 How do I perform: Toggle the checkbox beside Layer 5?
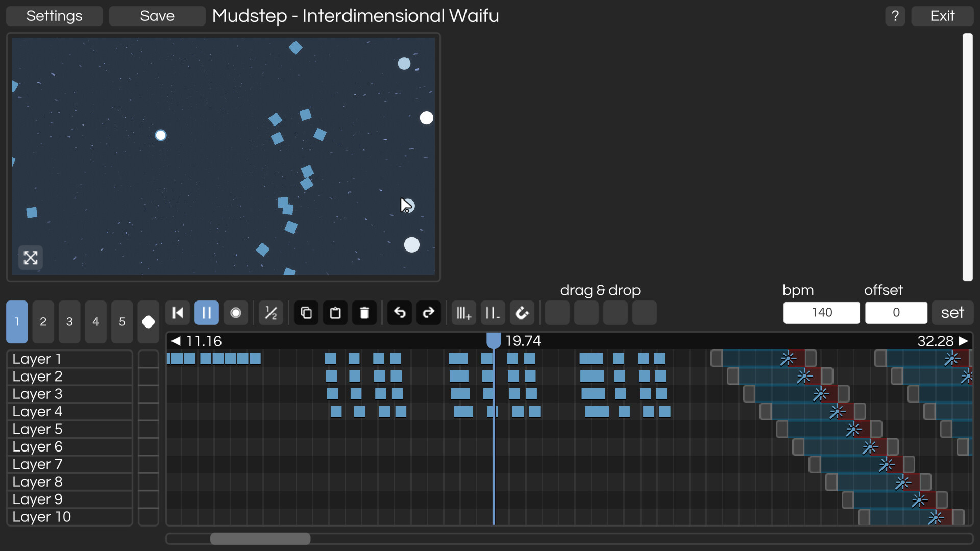point(148,429)
